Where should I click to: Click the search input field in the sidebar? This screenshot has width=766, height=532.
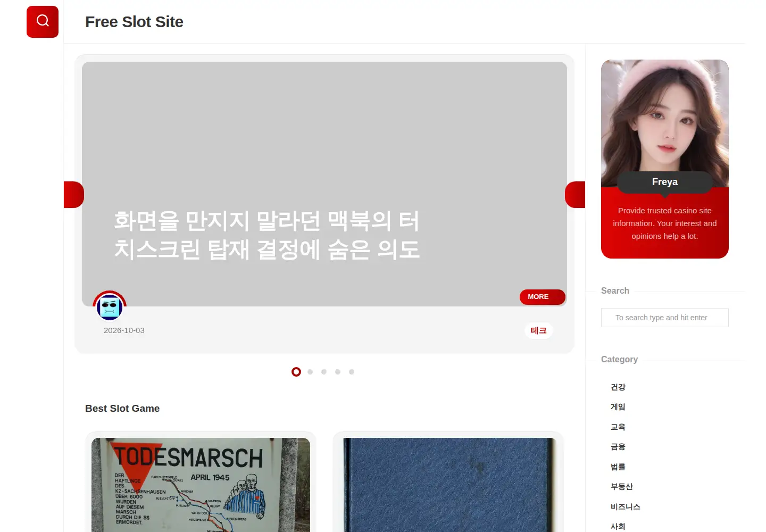coord(665,318)
